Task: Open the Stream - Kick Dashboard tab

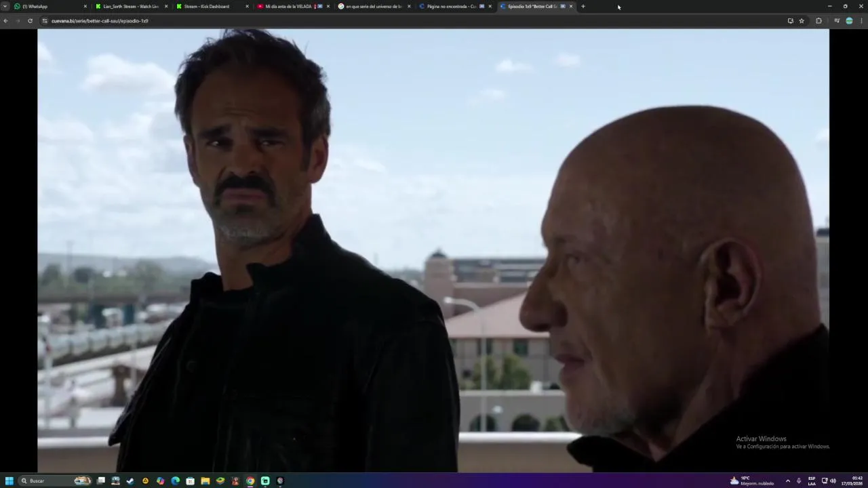Action: (x=212, y=6)
